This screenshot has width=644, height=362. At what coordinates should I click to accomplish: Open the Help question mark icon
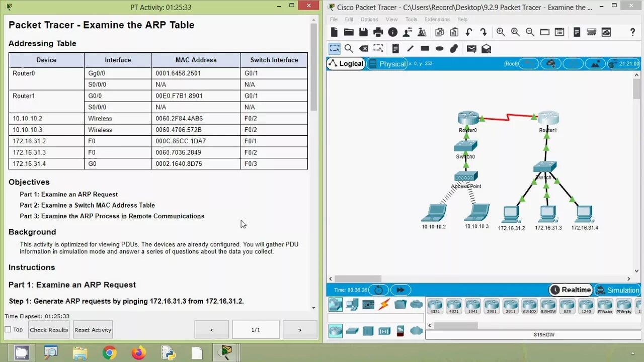(x=632, y=32)
